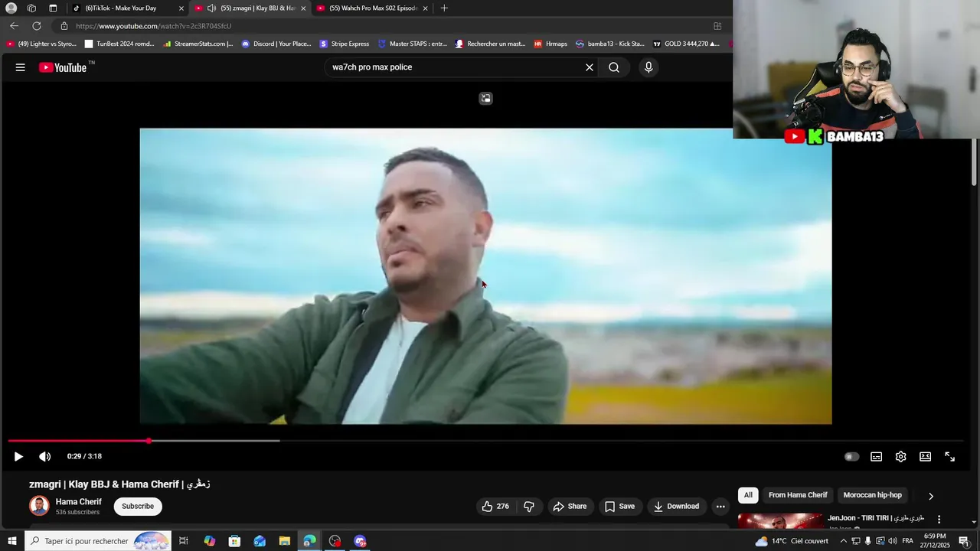This screenshot has width=980, height=551.
Task: Open the YouTube hamburger guide menu
Action: [x=21, y=67]
